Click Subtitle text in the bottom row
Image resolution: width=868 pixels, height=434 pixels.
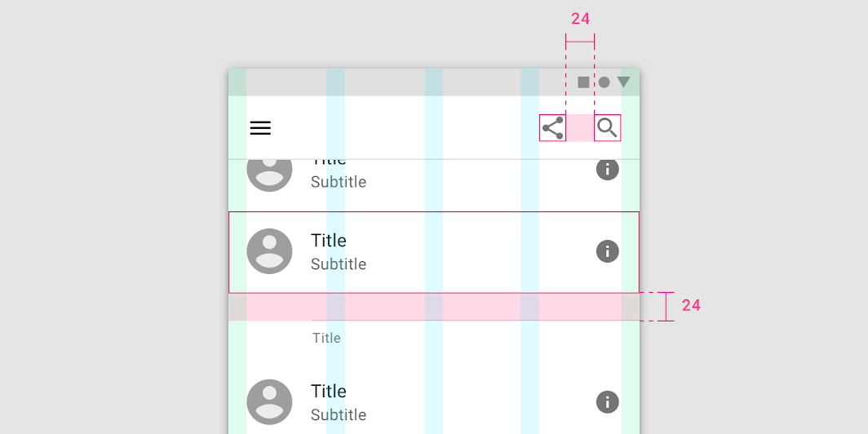click(x=339, y=414)
